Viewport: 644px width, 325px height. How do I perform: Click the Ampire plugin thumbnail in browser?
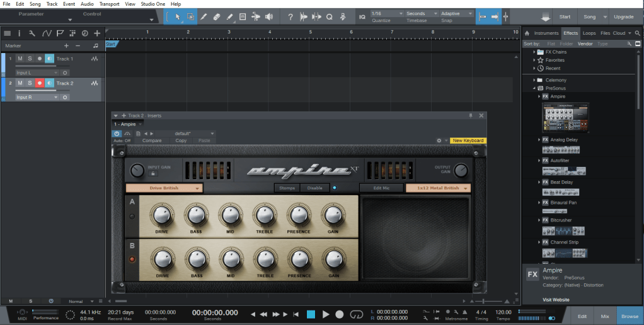click(x=565, y=117)
